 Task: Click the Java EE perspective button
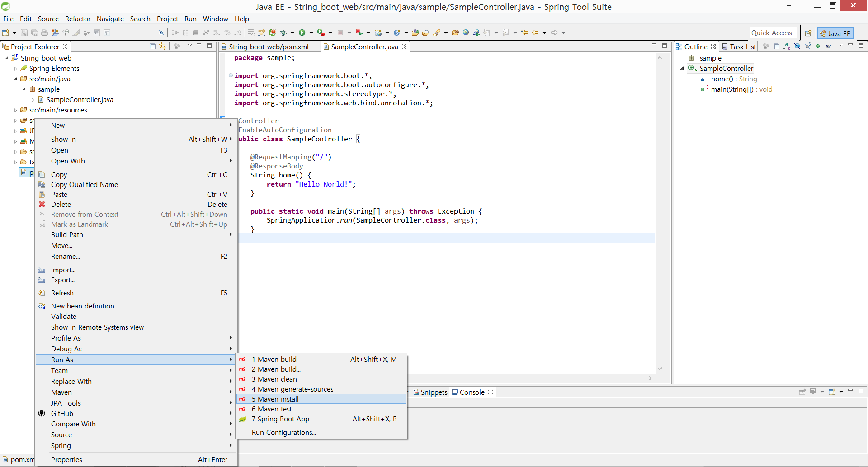point(835,33)
